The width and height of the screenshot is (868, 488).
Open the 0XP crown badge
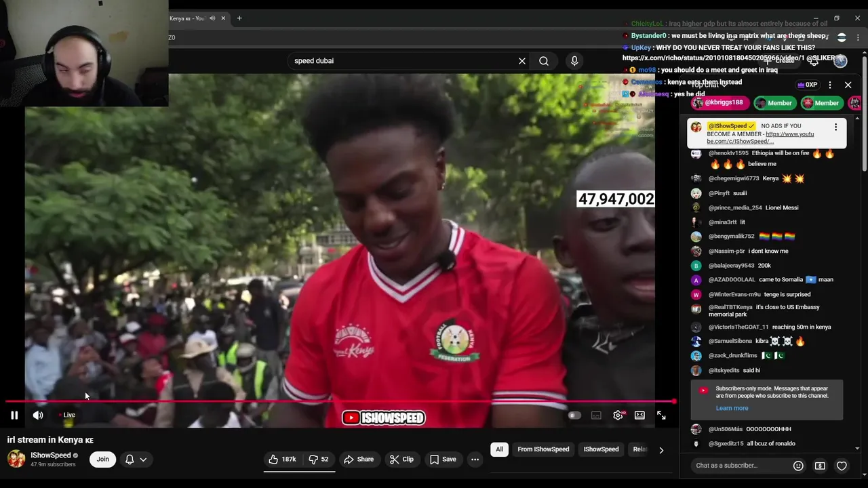808,85
